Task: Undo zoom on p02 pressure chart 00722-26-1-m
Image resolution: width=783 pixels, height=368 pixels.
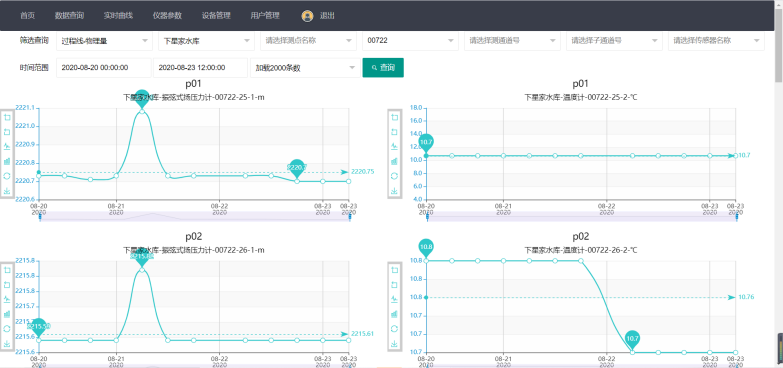Action: pyautogui.click(x=7, y=285)
